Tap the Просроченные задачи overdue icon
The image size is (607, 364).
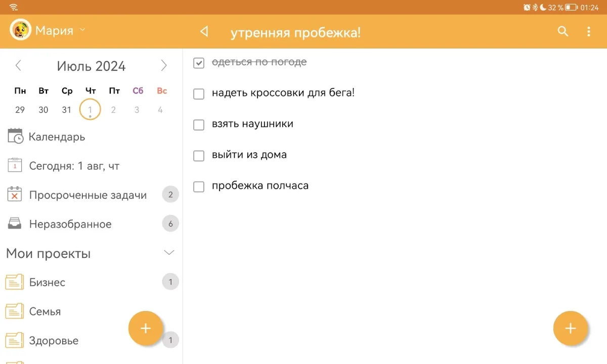(x=15, y=195)
